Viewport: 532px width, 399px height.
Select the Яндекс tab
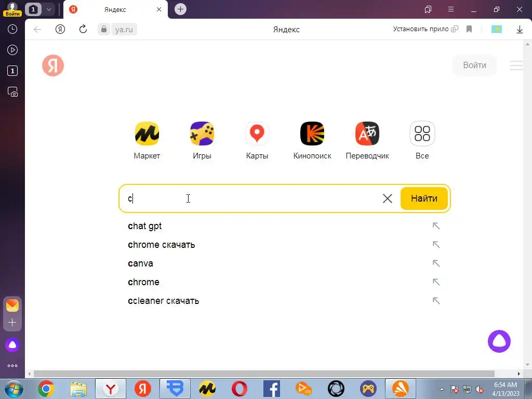115,9
